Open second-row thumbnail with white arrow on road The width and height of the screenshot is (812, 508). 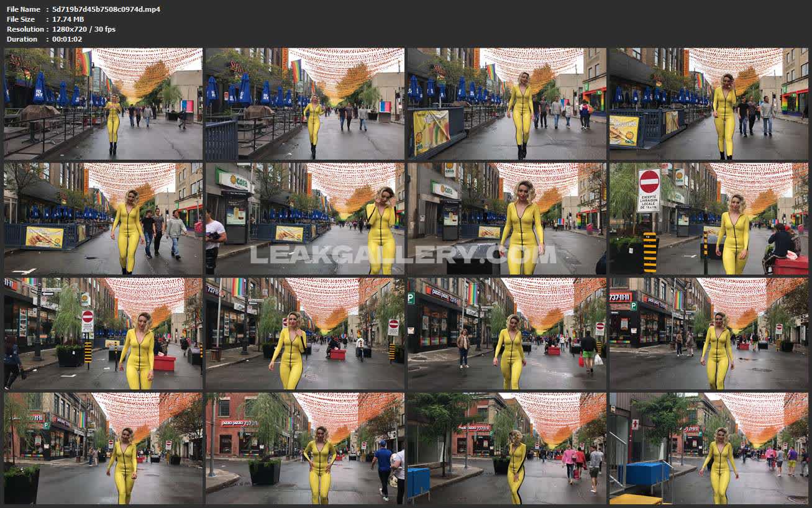103,219
